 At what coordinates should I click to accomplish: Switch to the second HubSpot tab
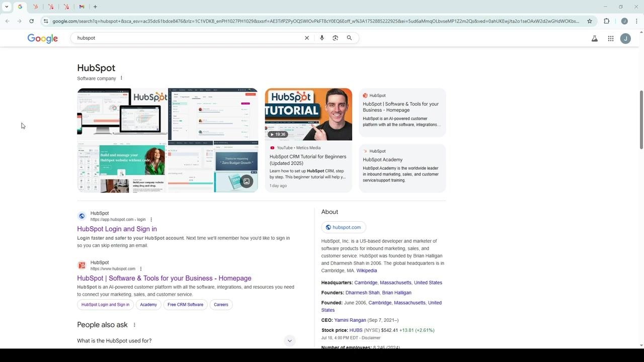pyautogui.click(x=51, y=7)
